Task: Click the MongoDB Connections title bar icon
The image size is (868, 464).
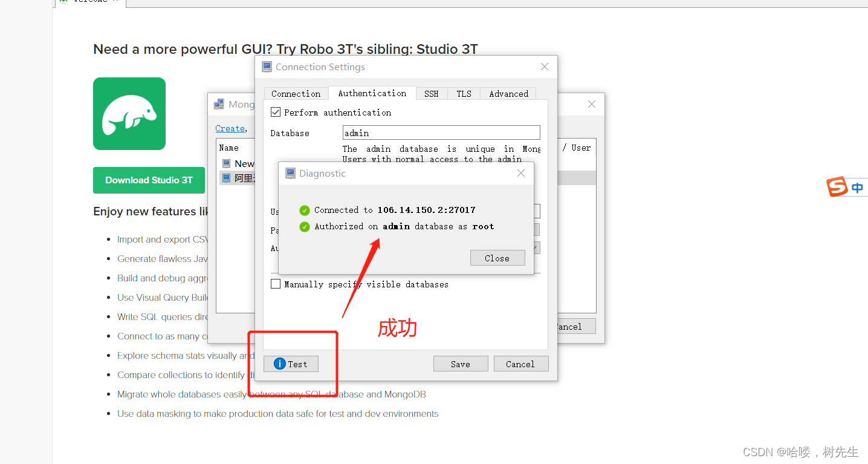Action: point(219,105)
